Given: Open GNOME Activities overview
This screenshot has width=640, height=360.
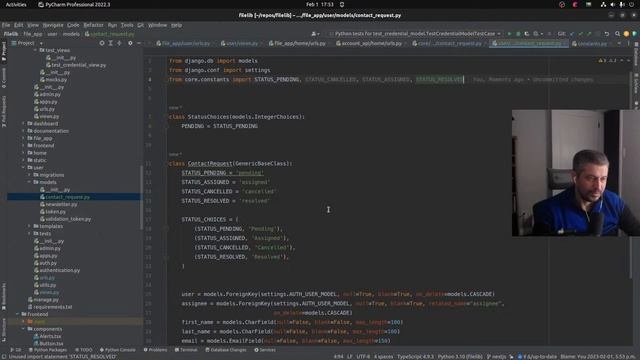Looking at the screenshot, I should 16,4.
